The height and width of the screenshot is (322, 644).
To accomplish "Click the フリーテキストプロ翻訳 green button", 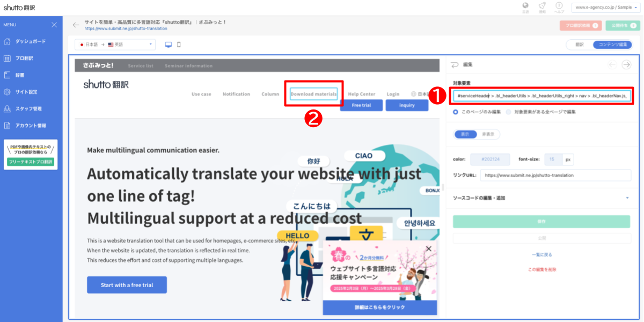I will [31, 162].
